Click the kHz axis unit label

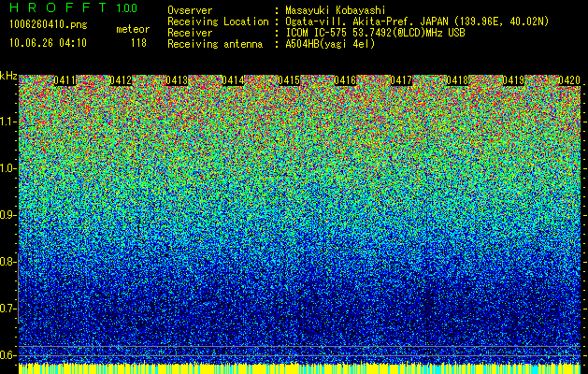8,76
